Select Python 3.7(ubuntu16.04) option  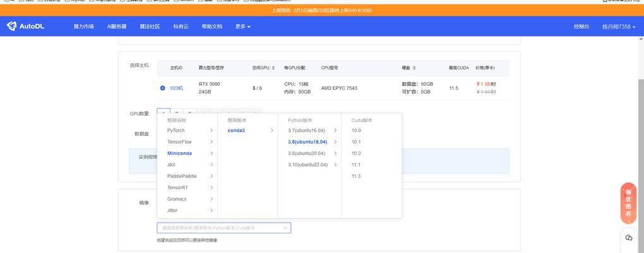coord(306,130)
